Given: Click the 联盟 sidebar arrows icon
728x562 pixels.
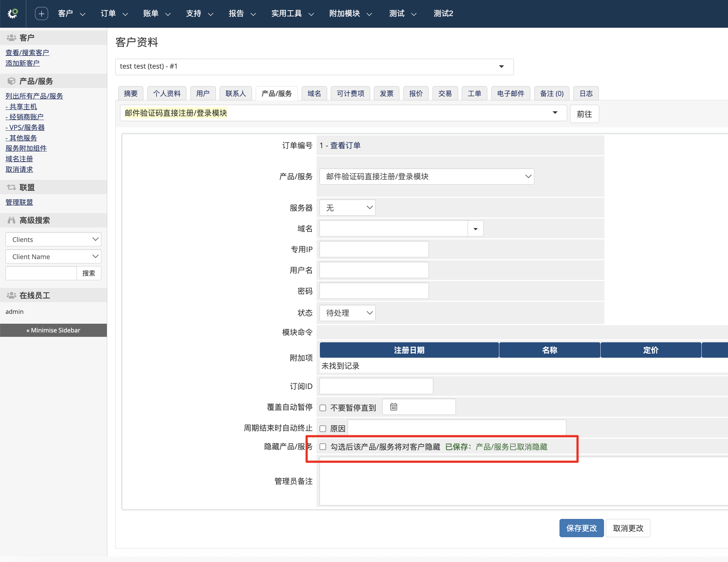Looking at the screenshot, I should (x=11, y=187).
